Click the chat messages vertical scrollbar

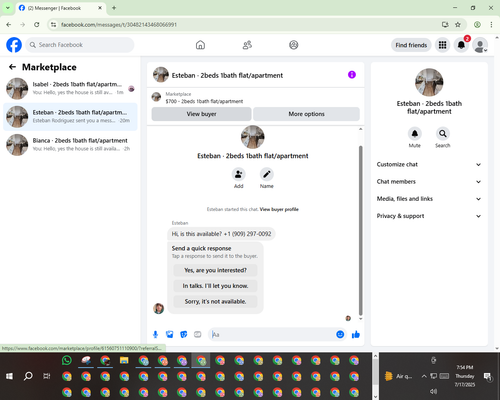coord(360,230)
